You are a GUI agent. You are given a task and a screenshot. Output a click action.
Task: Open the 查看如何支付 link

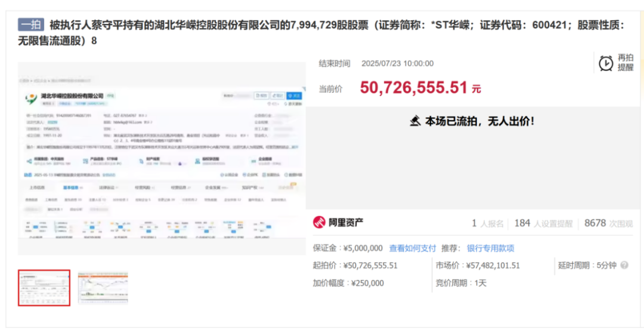point(413,248)
